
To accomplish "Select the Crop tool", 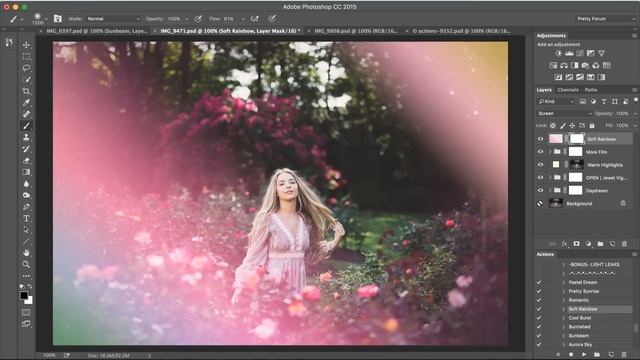I will (27, 91).
